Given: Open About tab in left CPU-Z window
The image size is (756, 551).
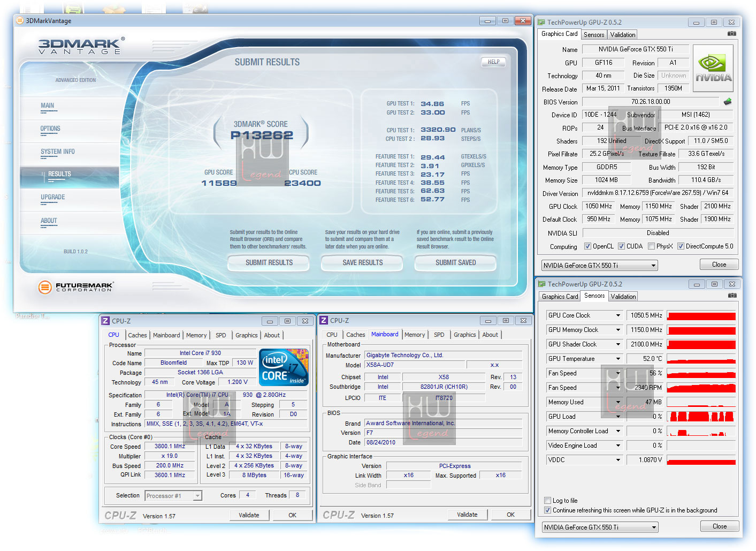Looking at the screenshot, I should (272, 335).
